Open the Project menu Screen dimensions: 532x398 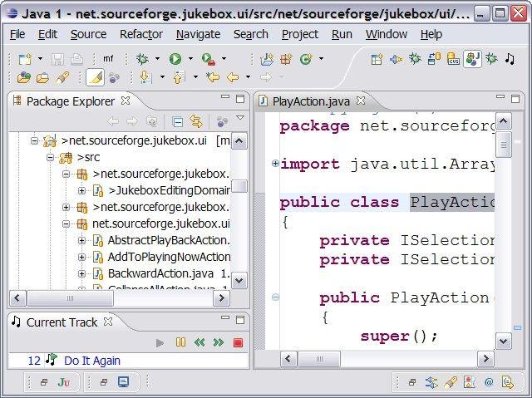point(300,34)
